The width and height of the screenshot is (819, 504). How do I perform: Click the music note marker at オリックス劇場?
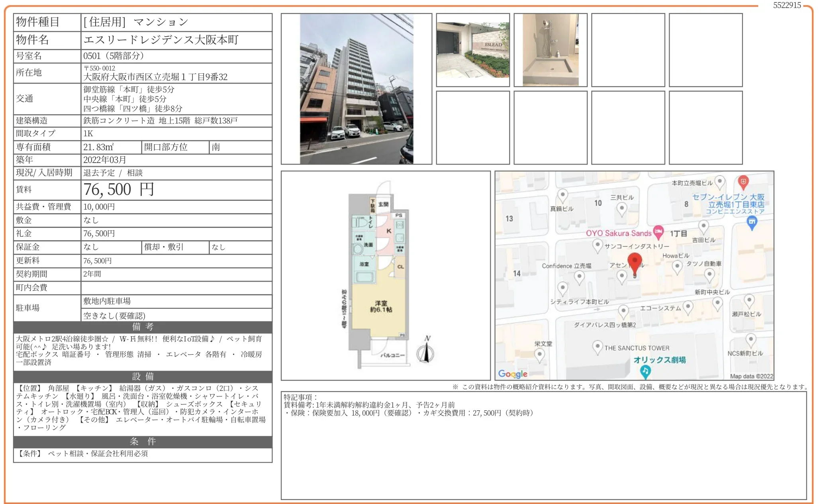[x=646, y=371]
